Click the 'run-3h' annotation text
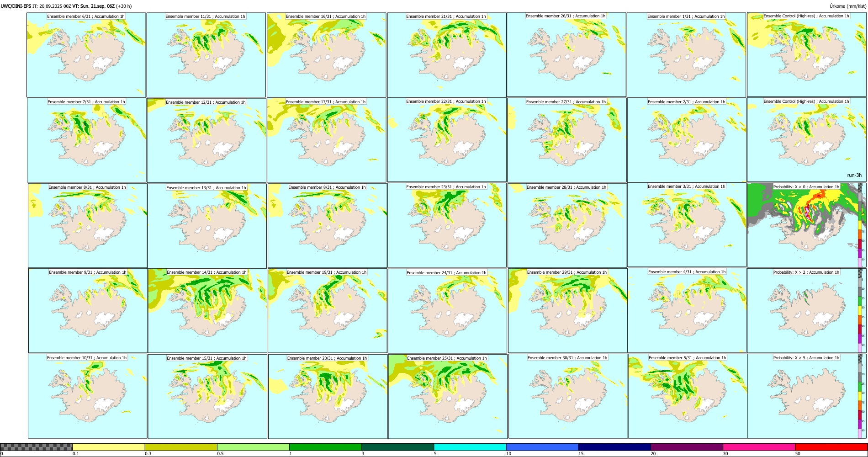 tap(854, 175)
